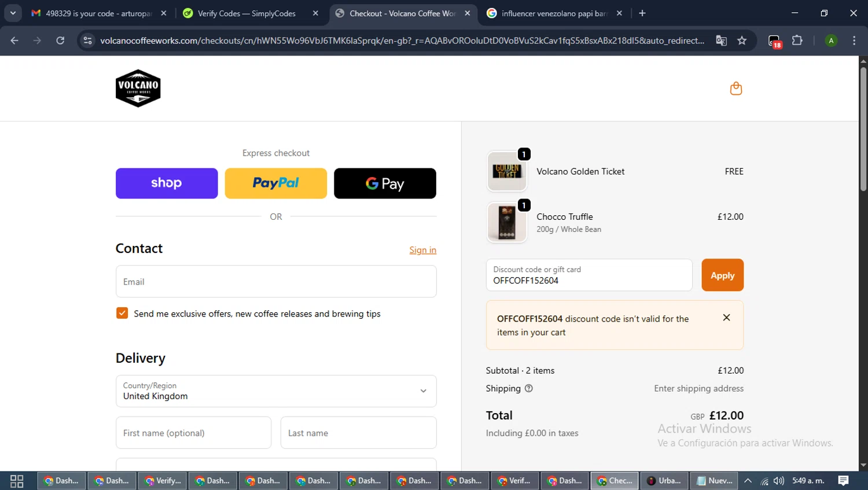Open the Extensions puzzle icon
This screenshot has height=490, width=868.
coord(797,40)
